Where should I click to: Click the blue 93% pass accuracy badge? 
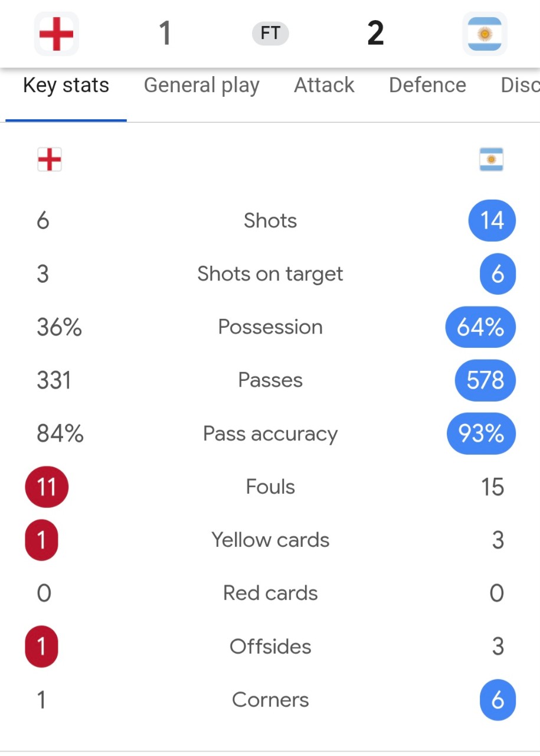(481, 434)
